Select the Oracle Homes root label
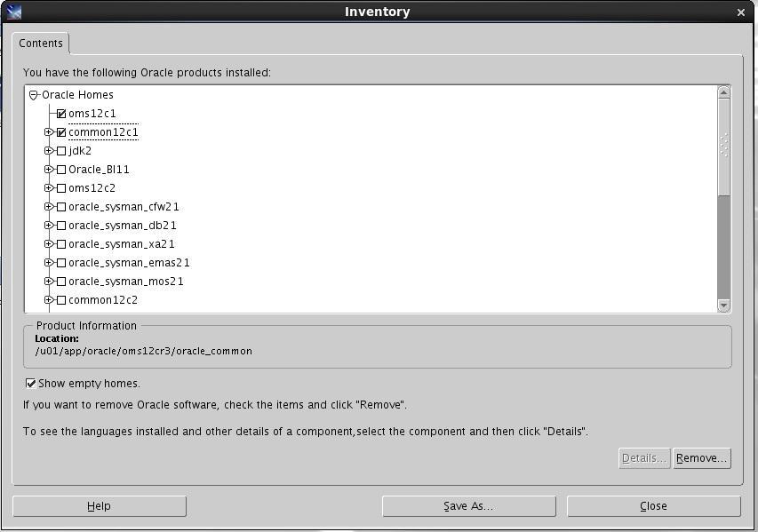Screen dimensions: 758x532 coord(78,95)
